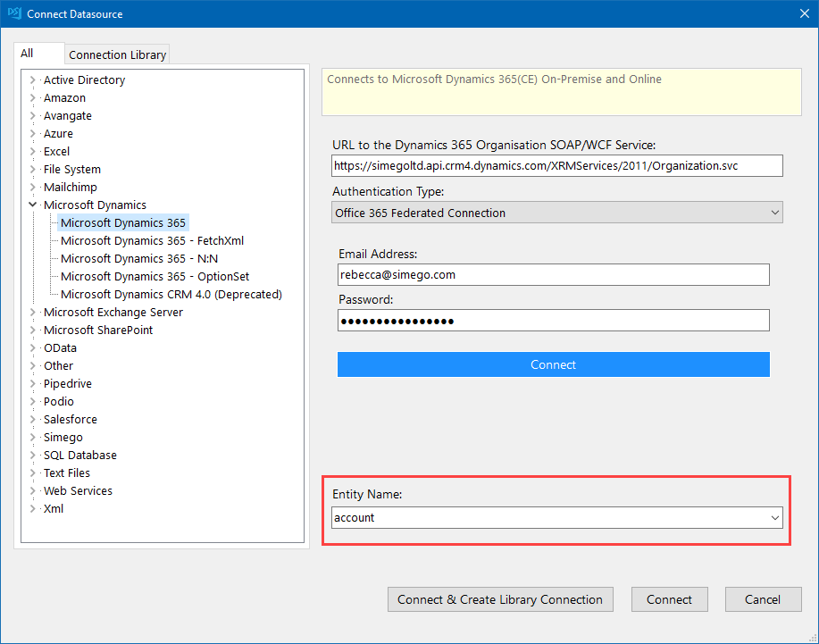Expand the OData node

(x=32, y=347)
